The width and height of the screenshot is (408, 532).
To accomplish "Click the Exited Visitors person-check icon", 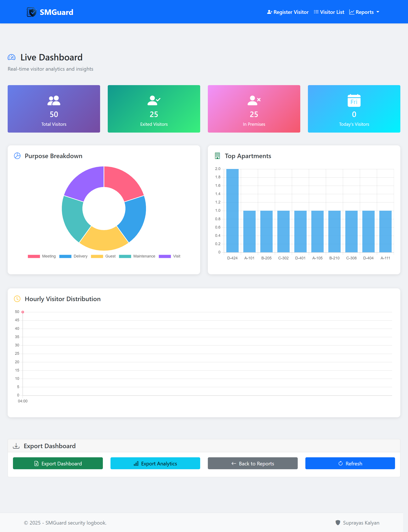I will (154, 100).
